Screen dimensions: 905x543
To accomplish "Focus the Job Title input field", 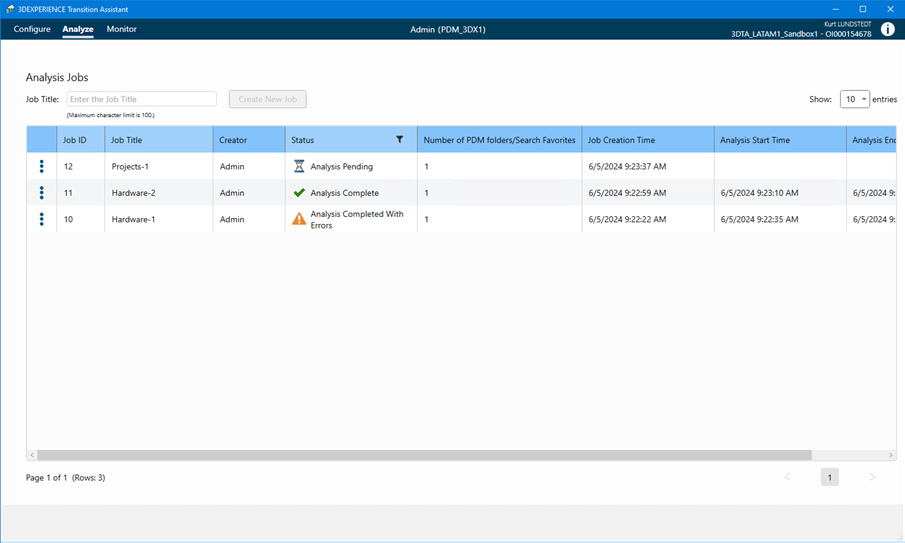I will (141, 99).
